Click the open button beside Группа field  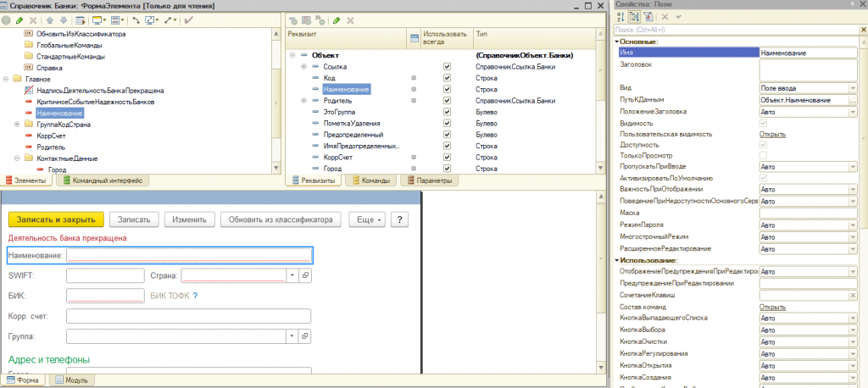(x=305, y=336)
